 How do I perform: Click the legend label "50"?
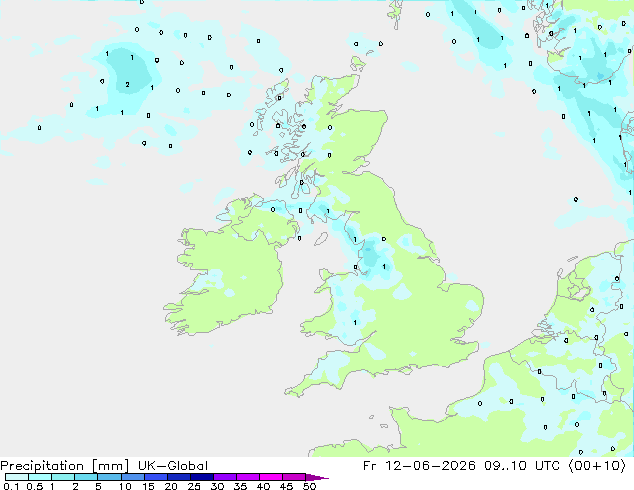pyautogui.click(x=309, y=486)
